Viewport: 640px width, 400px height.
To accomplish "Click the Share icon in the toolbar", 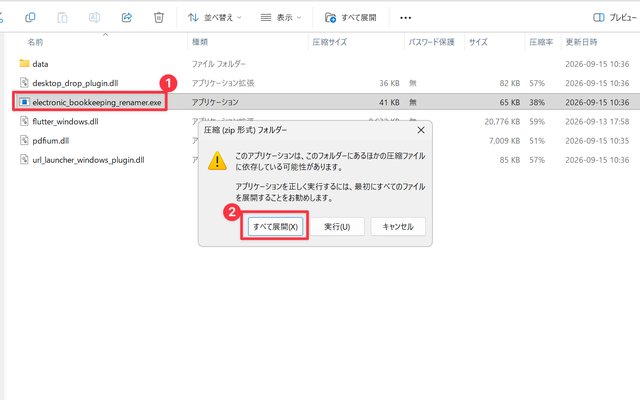I will [127, 17].
